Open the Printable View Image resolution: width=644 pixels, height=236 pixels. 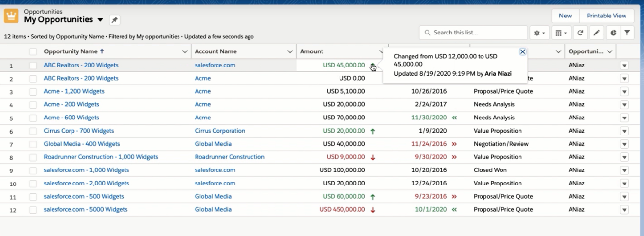pos(607,16)
